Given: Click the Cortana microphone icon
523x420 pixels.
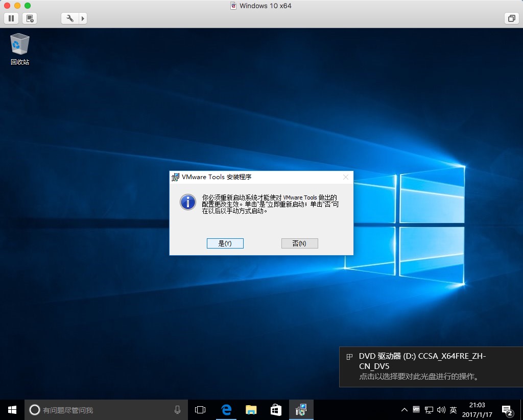Looking at the screenshot, I should 177,410.
